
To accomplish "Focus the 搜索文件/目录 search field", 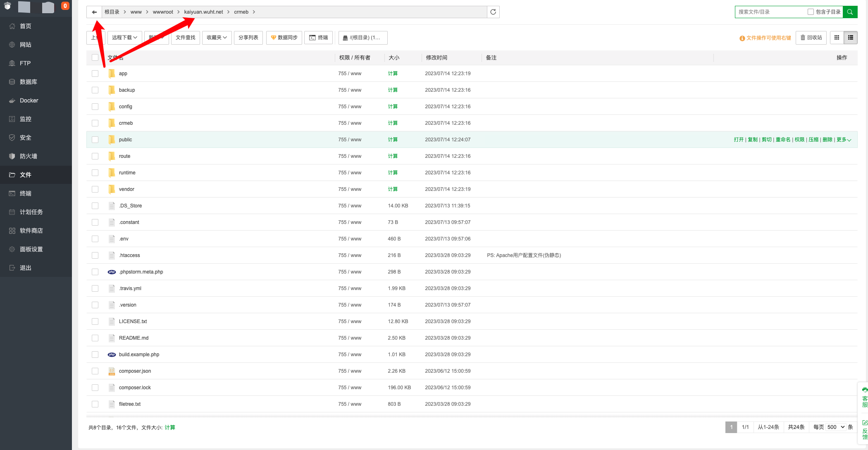I will pos(771,12).
